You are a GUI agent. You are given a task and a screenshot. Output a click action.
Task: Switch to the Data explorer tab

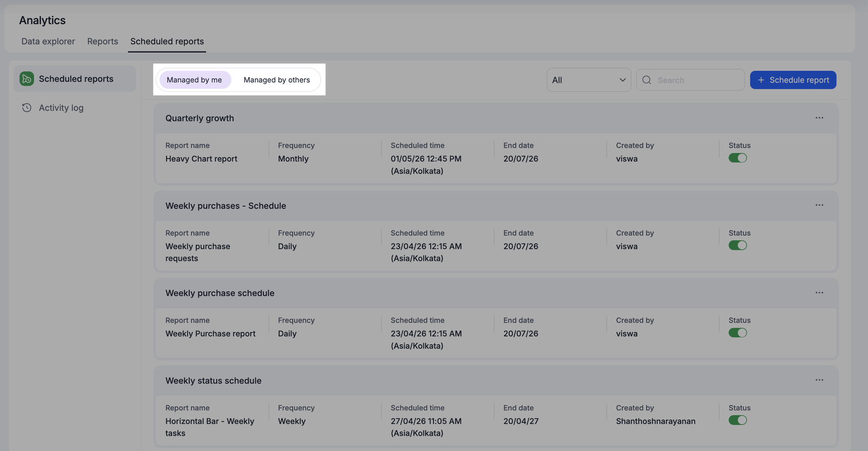pos(48,41)
